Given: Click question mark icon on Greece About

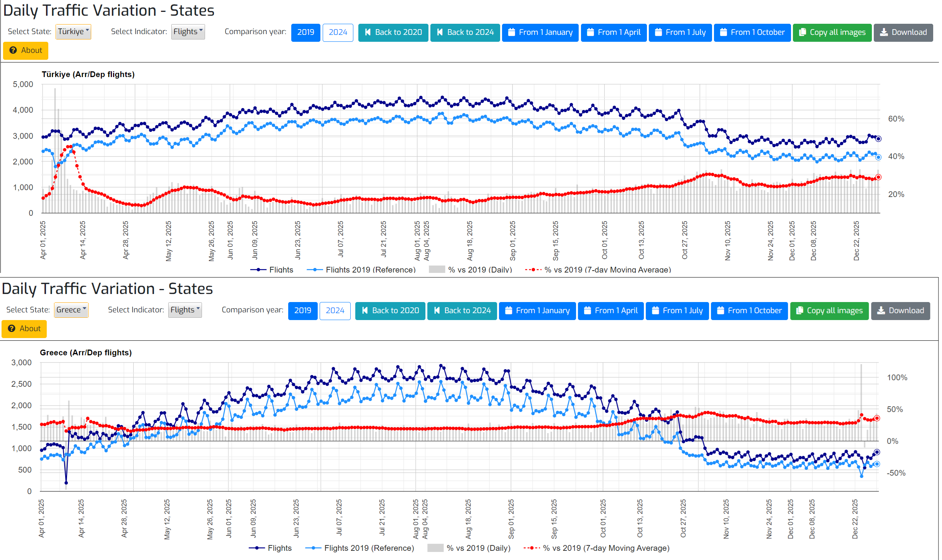Looking at the screenshot, I should tap(11, 328).
